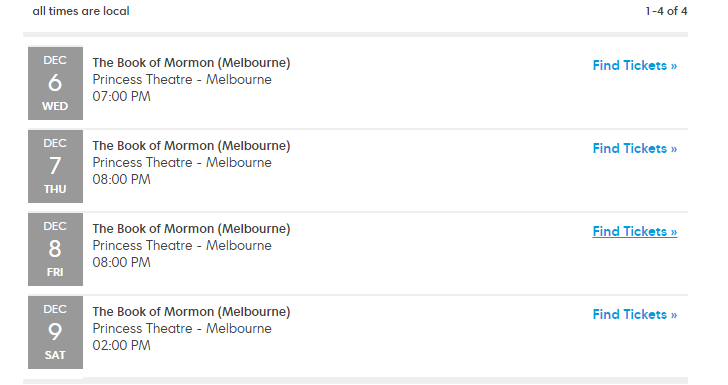Open Book of Mormon title for Dec 9
The image size is (728, 385).
[x=191, y=312]
